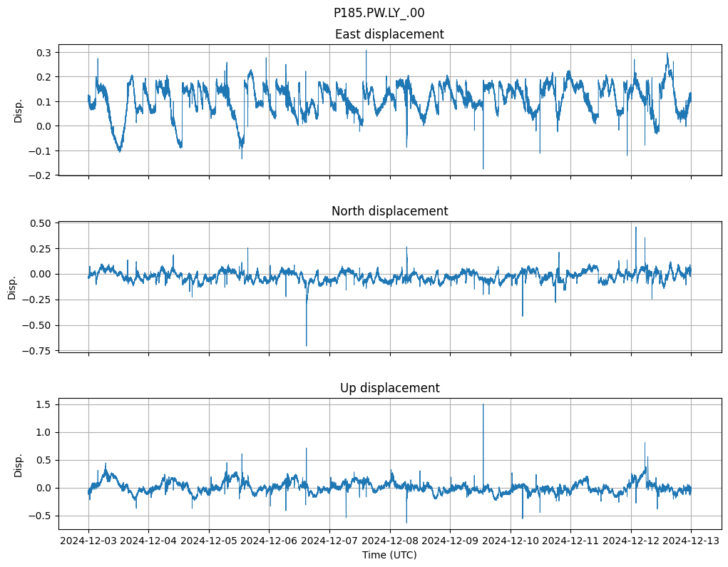Click the 0.3 tick on the East y-axis
This screenshot has width=728, height=567.
click(44, 53)
